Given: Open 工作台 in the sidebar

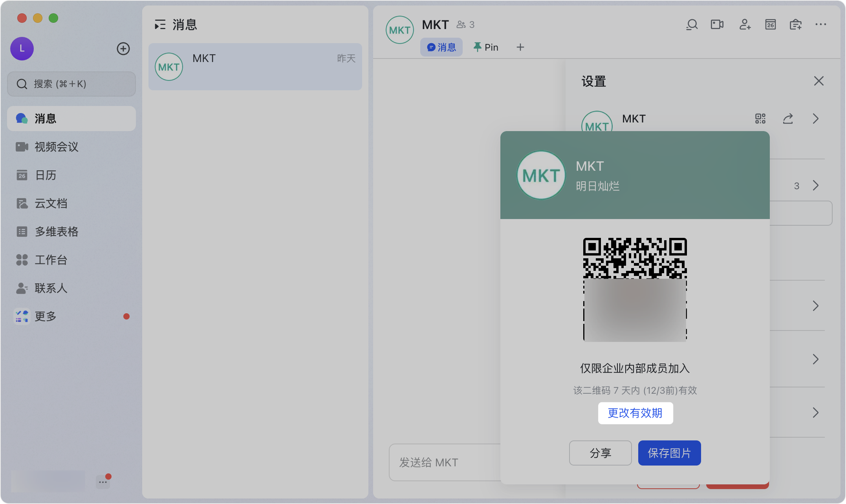Looking at the screenshot, I should 71,260.
